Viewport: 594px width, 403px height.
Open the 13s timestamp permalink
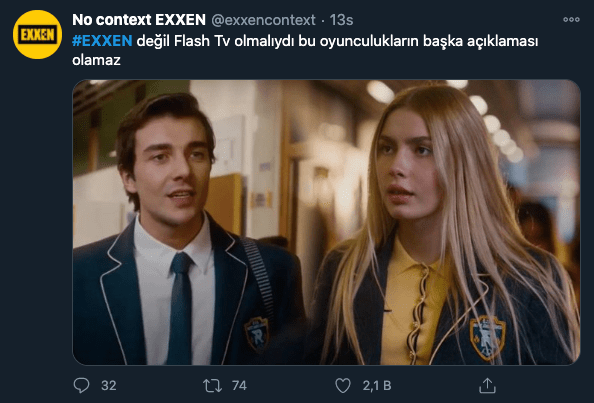pos(341,20)
